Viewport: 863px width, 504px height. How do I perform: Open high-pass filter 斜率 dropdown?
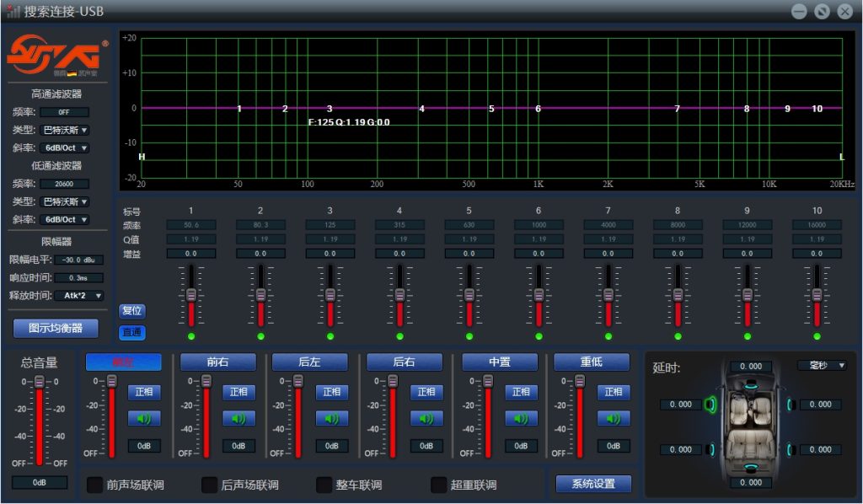[x=64, y=148]
